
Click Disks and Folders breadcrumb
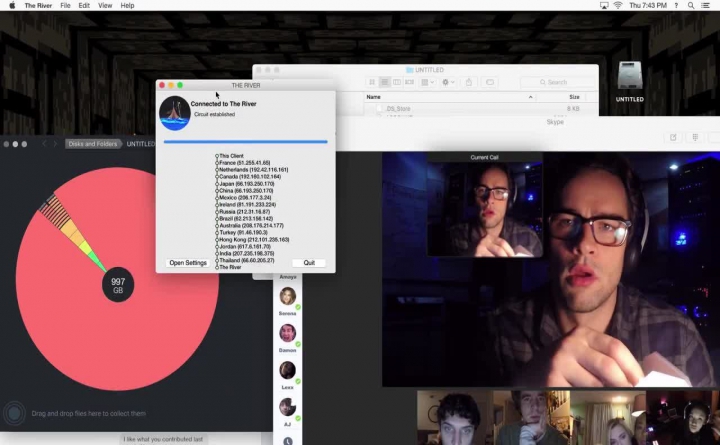(93, 144)
